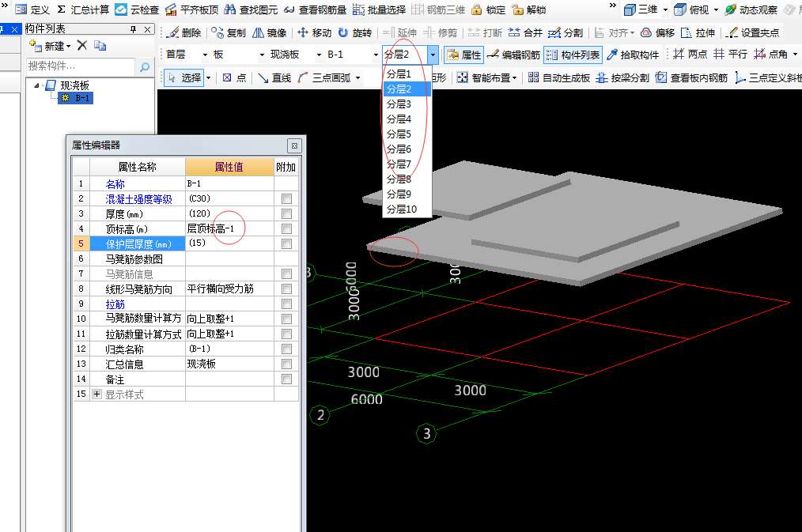This screenshot has height=532, width=802.
Task: Click the copy component icon beside delete
Action: pyautogui.click(x=100, y=46)
